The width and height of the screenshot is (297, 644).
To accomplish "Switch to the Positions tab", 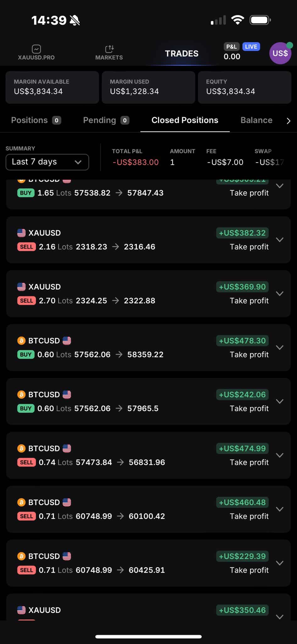I will (x=36, y=120).
